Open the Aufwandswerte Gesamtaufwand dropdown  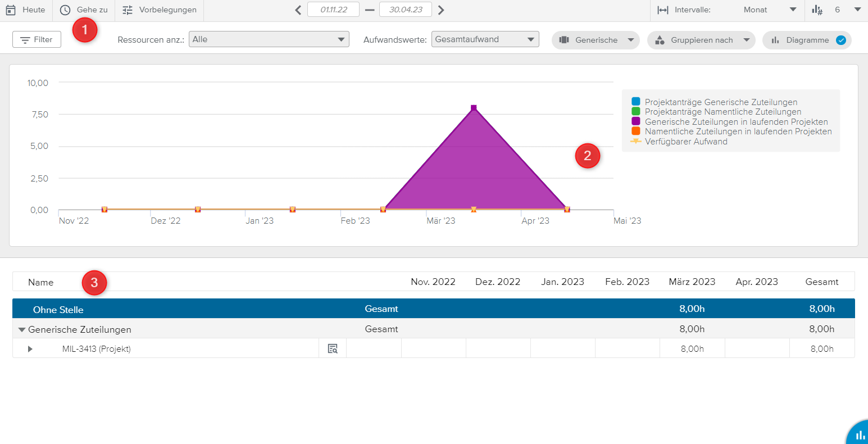coord(485,39)
